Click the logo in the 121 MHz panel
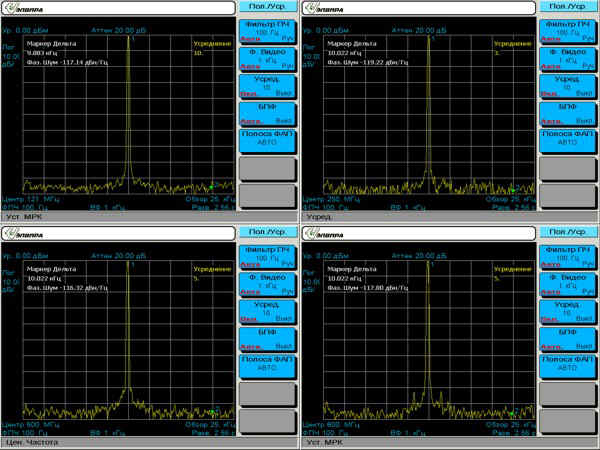This screenshot has width=600, height=450. click(x=28, y=8)
